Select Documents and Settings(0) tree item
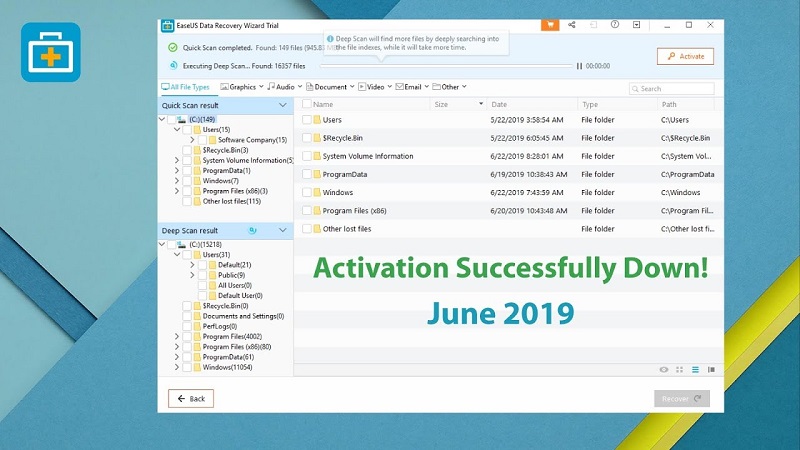The height and width of the screenshot is (450, 800). (243, 316)
